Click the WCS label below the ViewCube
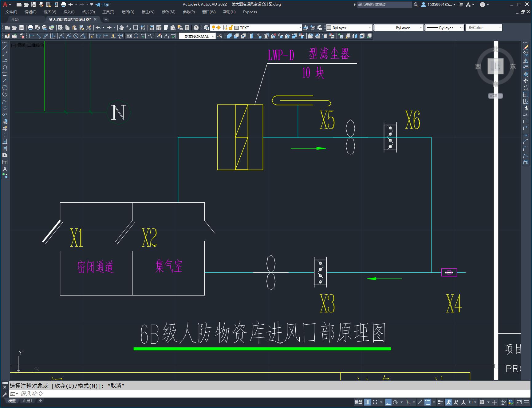 click(x=495, y=96)
